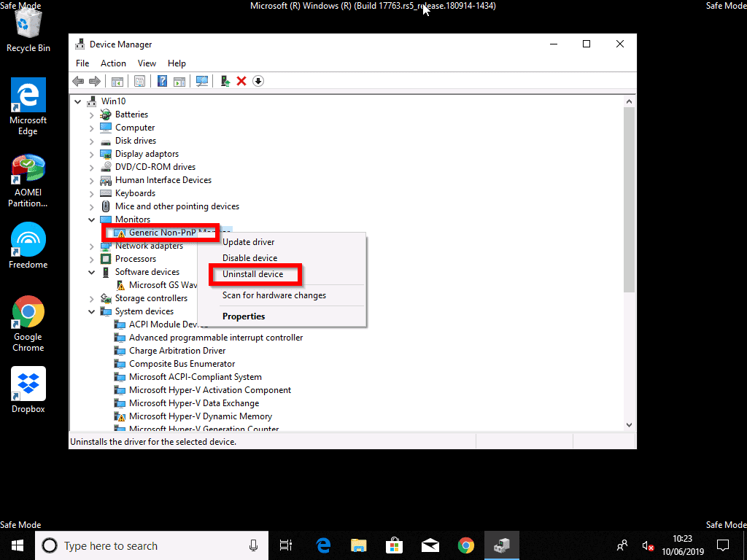Launch Edge from the taskbar
This screenshot has width=747, height=560.
point(323,545)
